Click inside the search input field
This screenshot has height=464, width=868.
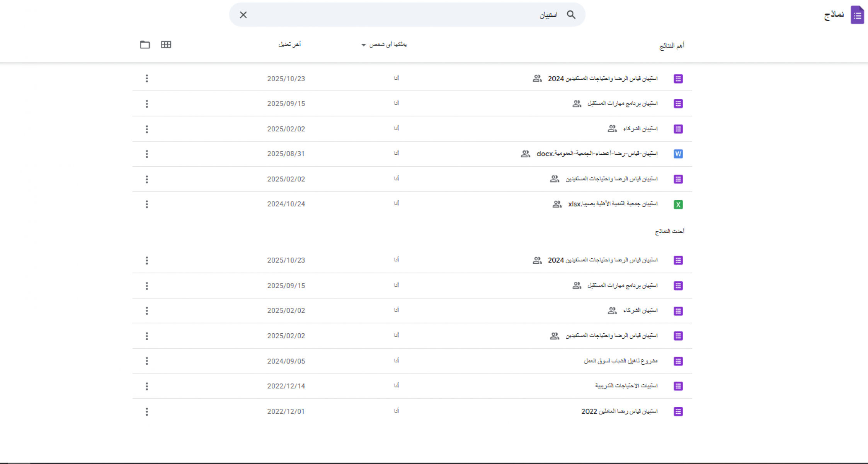[406, 15]
